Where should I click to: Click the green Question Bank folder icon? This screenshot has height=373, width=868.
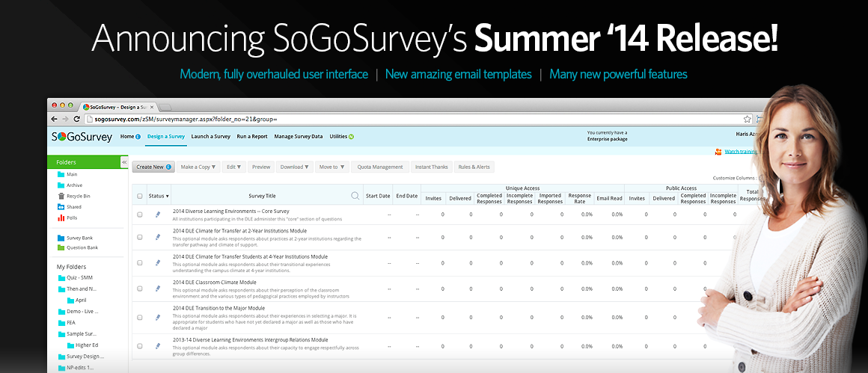(61, 247)
